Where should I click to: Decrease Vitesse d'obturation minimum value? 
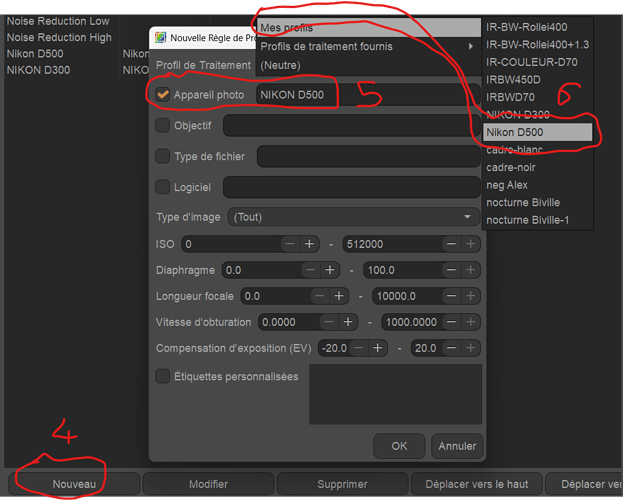pos(329,322)
